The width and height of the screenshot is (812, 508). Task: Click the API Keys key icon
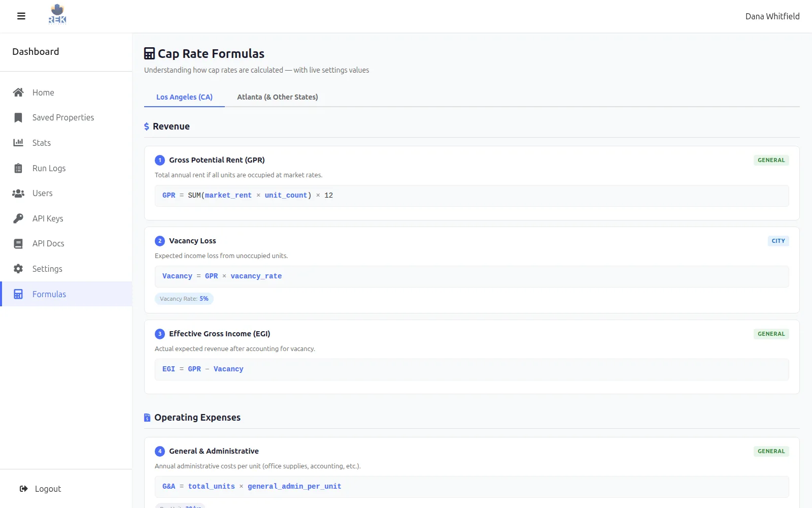18,218
